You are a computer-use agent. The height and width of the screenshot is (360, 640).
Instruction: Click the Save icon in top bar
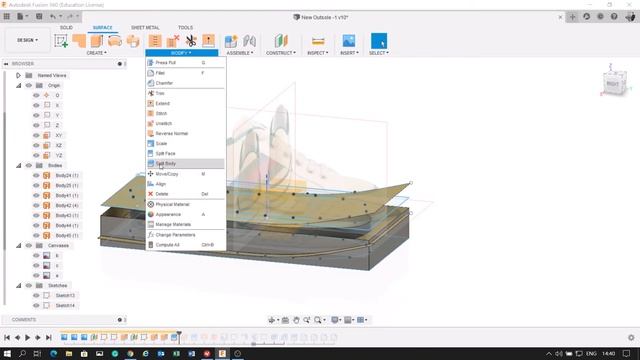39,17
